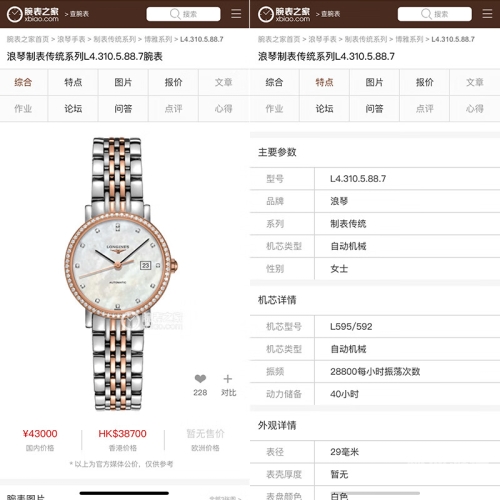Click the 博雅系列 breadcrumb on the left
The image size is (500, 500).
158,39
